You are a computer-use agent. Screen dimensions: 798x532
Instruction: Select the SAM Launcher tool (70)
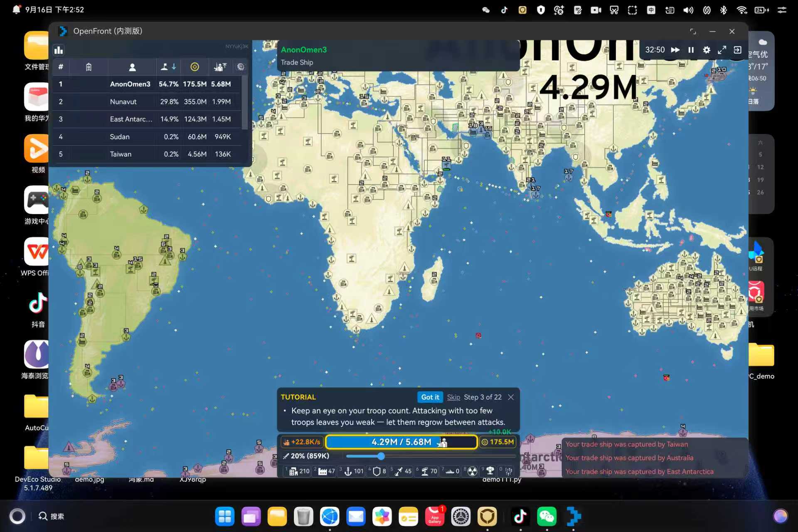click(x=427, y=471)
